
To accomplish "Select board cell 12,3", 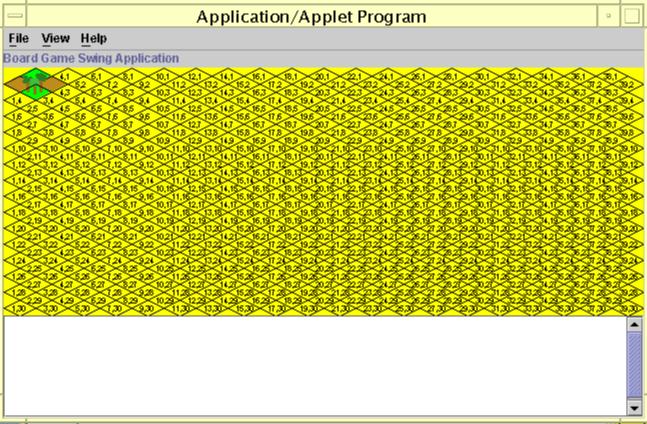I will 195,92.
